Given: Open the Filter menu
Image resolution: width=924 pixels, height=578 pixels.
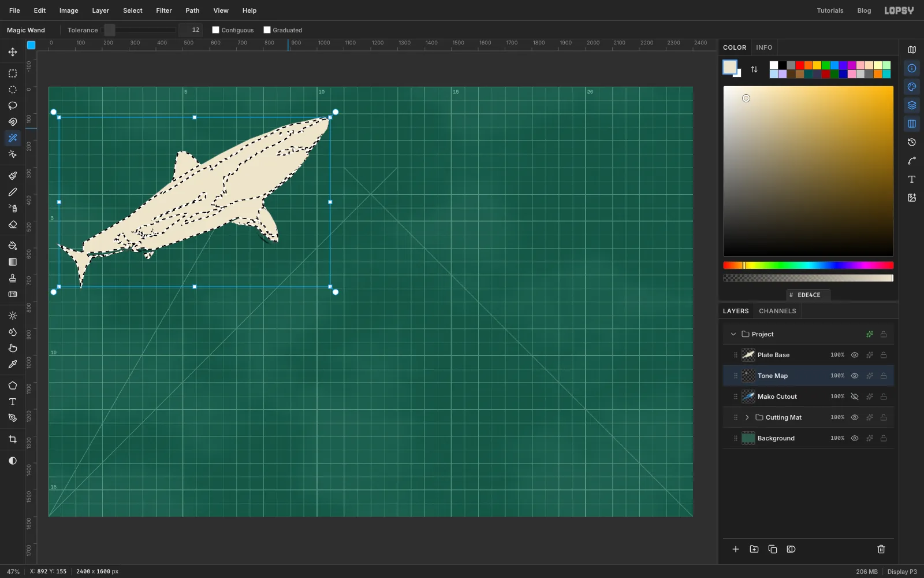Looking at the screenshot, I should point(164,10).
